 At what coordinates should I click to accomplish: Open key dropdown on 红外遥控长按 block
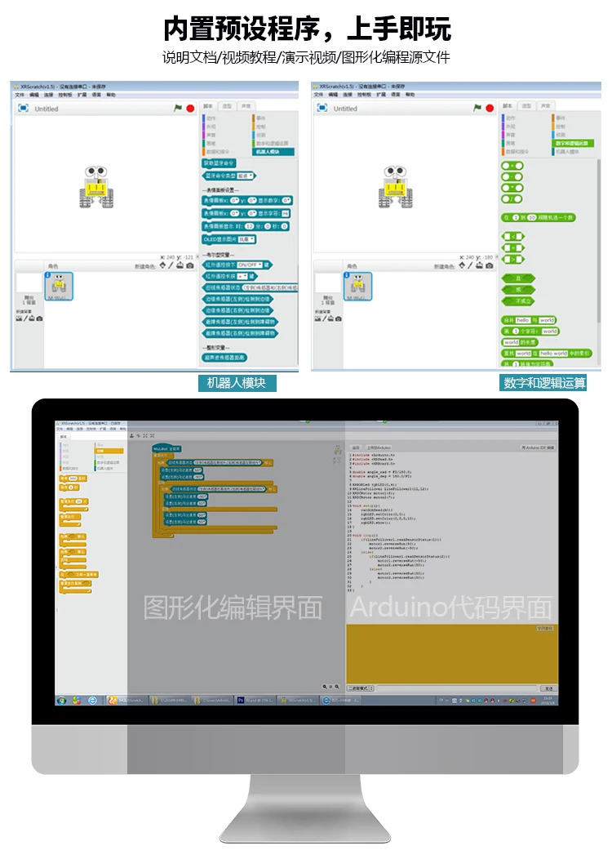tap(242, 276)
